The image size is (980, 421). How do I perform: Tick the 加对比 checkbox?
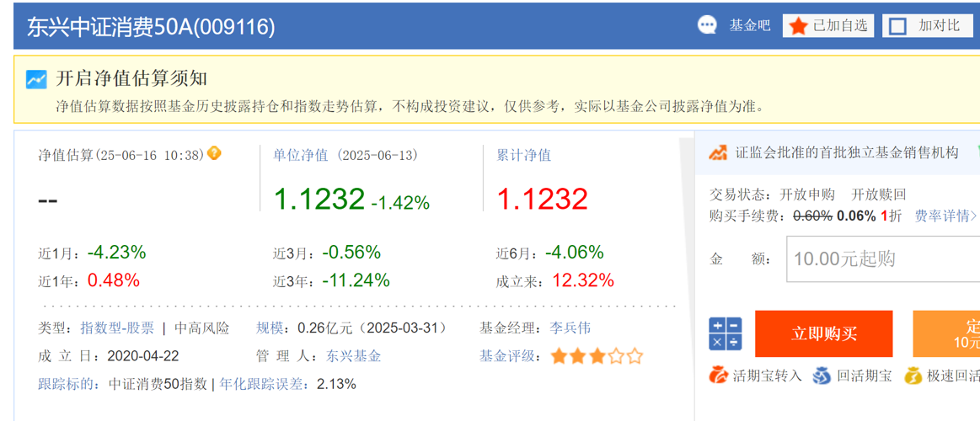(897, 26)
